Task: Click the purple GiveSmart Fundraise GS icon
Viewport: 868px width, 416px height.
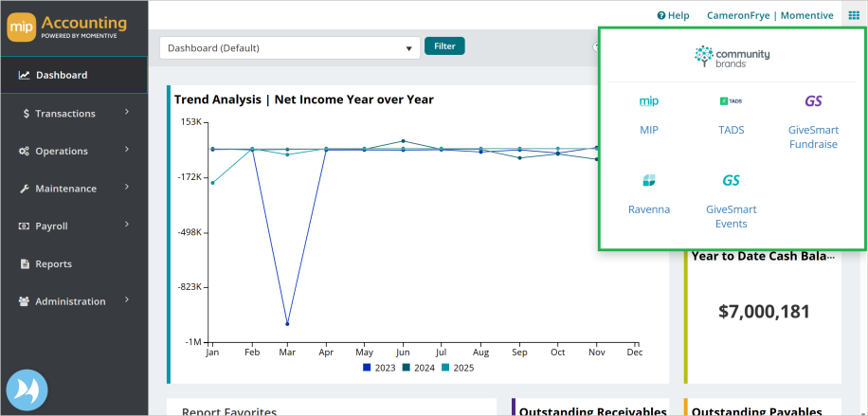Action: click(x=813, y=101)
